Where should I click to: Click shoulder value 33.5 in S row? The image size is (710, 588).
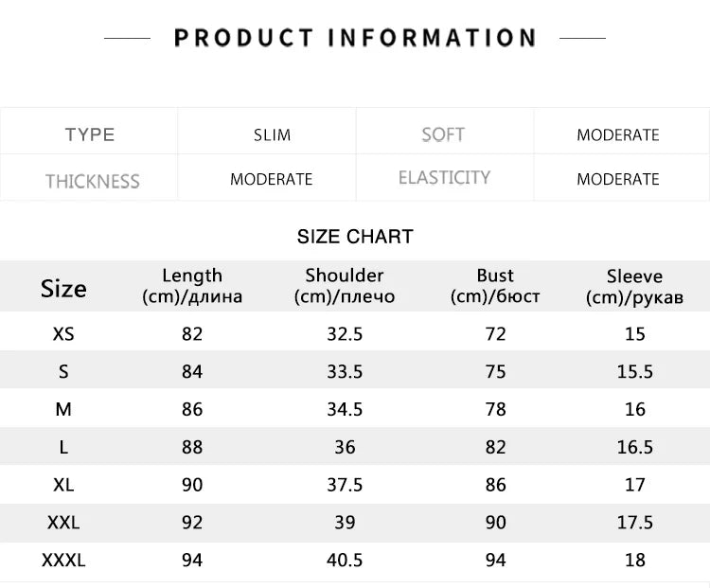pos(345,371)
